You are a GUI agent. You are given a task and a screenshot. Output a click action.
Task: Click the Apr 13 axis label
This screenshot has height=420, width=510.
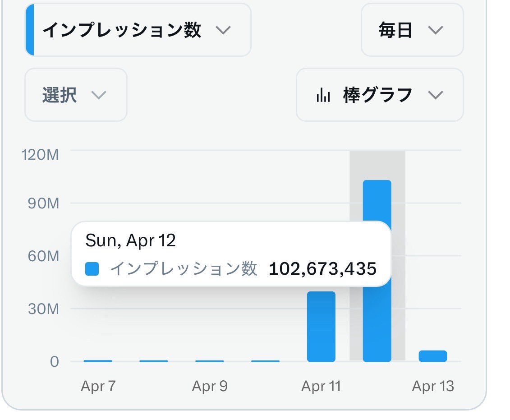433,386
